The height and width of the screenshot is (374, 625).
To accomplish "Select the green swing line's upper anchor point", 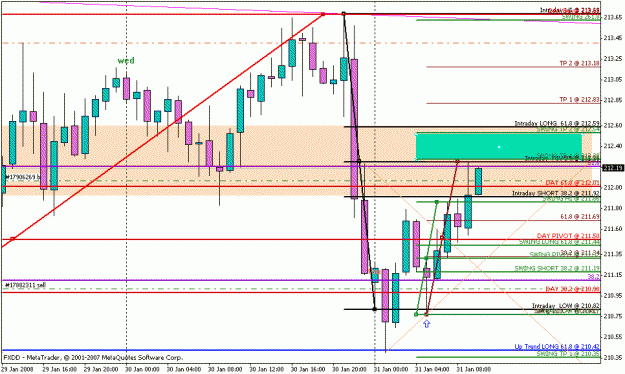I will coord(437,202).
